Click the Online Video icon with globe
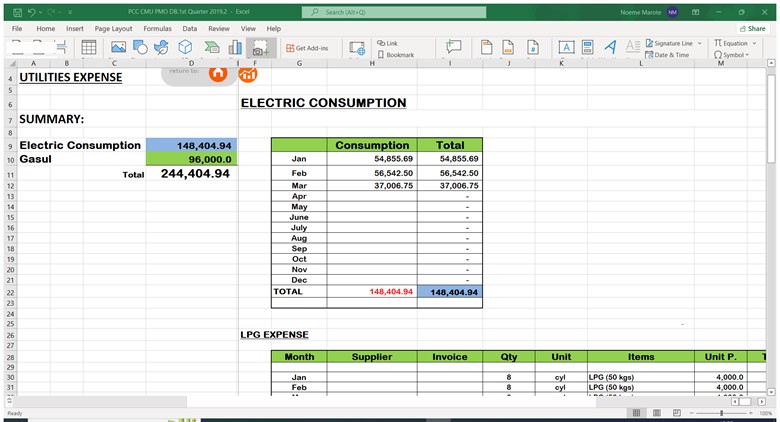This screenshot has height=422, width=780. pyautogui.click(x=357, y=48)
